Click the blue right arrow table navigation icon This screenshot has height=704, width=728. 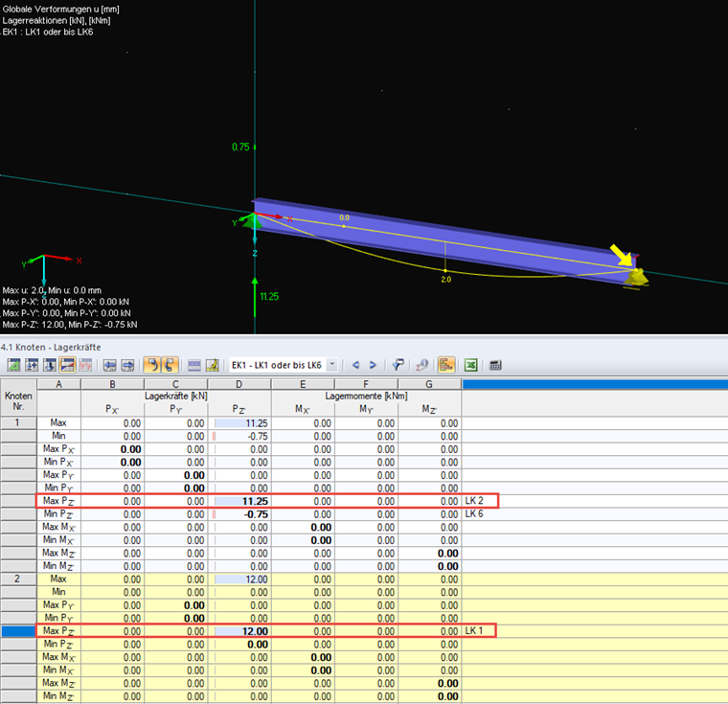click(126, 365)
